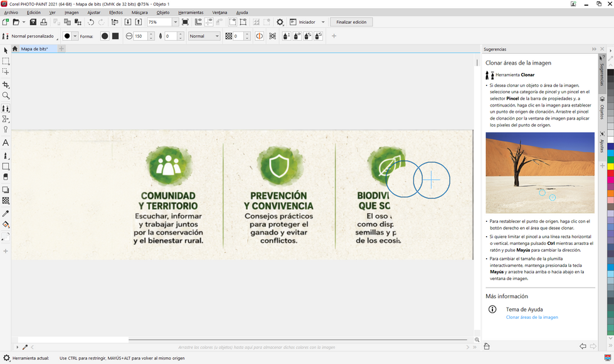Select the round nib shape

click(105, 36)
